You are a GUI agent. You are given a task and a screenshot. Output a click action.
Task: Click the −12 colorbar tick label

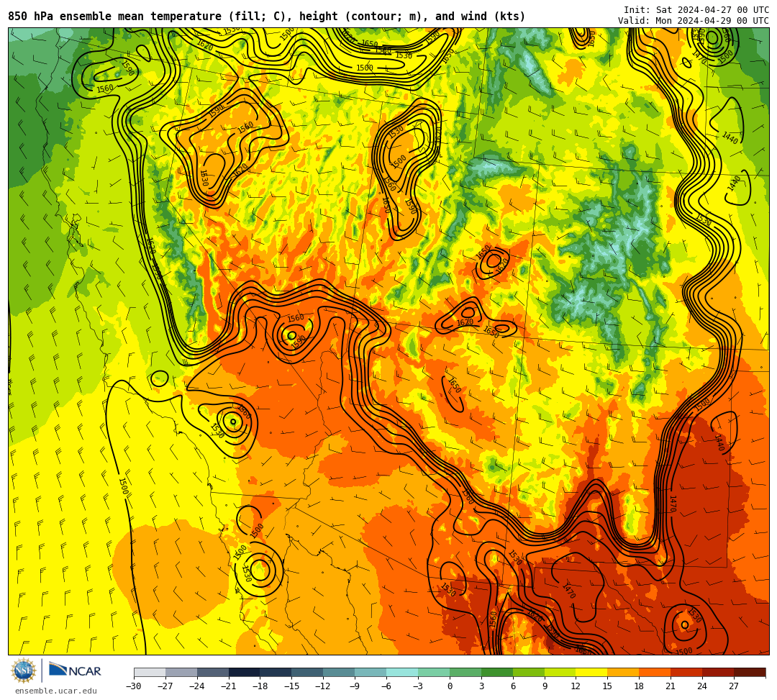(x=324, y=686)
